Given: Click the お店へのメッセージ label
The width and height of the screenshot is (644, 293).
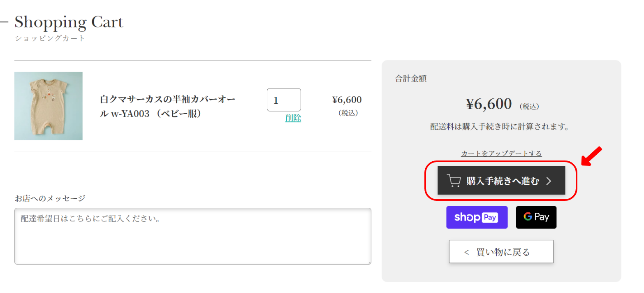Looking at the screenshot, I should 50,198.
